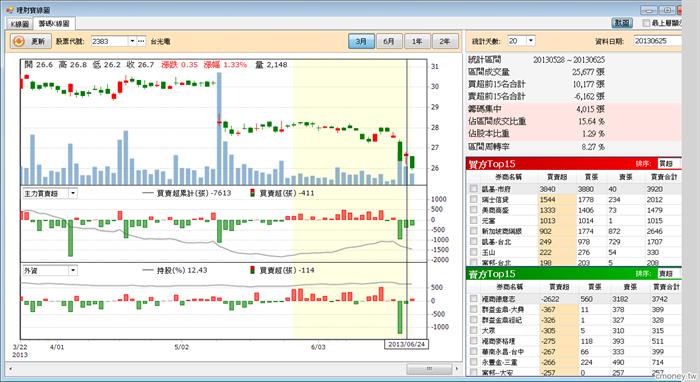Image resolution: width=700 pixels, height=382 pixels.
Task: Click the value 4,015 張 in statistics
Action: [591, 109]
